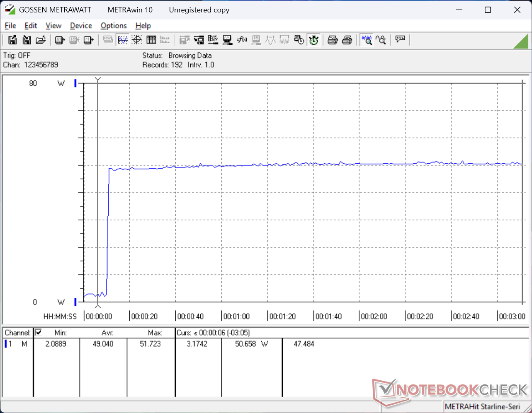Click the first meter-with-arrow device icon
This screenshot has height=413, width=532.
(x=60, y=40)
